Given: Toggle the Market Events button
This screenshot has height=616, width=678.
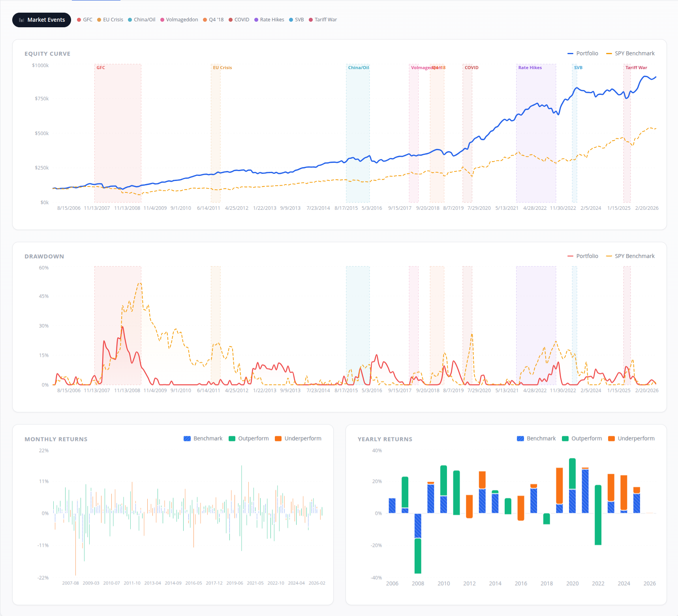Looking at the screenshot, I should click(x=41, y=20).
